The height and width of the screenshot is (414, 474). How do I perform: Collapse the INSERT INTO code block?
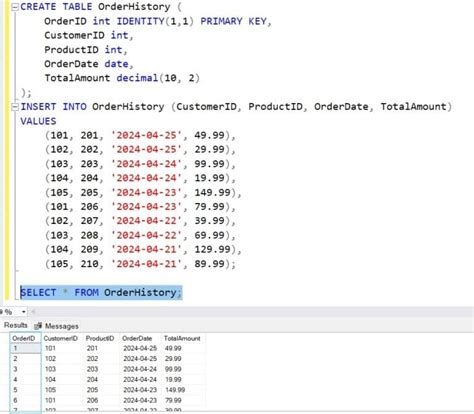[15, 107]
